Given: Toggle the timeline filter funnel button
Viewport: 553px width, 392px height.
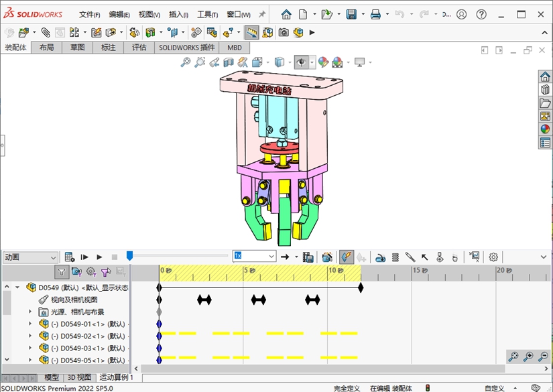Looking at the screenshot, I should (x=62, y=272).
